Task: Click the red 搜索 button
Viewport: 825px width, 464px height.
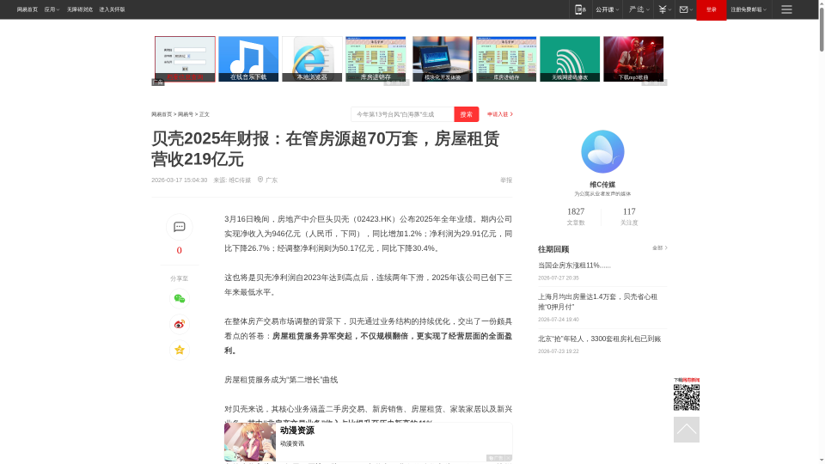Action: pos(466,114)
